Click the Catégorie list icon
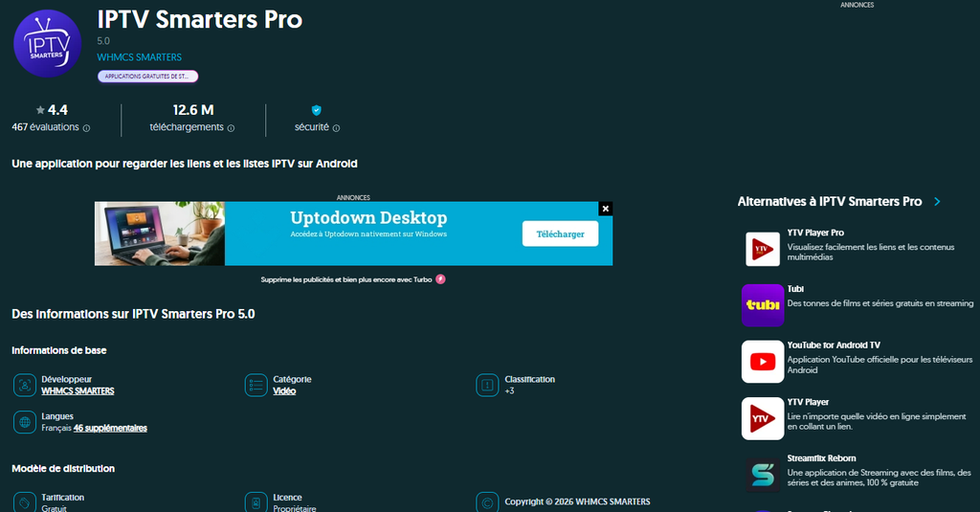980x512 pixels. [x=256, y=385]
